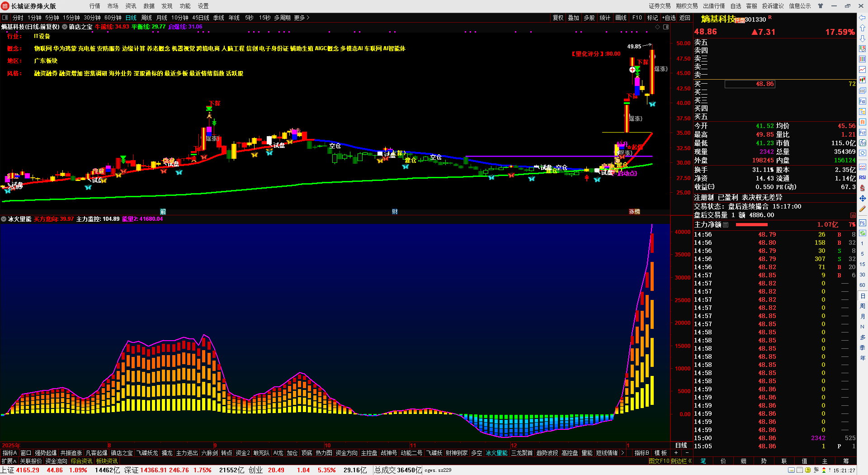Screen dimensions: 868x475
Task: Switch to the 日 period in right strip
Action: [x=863, y=296]
